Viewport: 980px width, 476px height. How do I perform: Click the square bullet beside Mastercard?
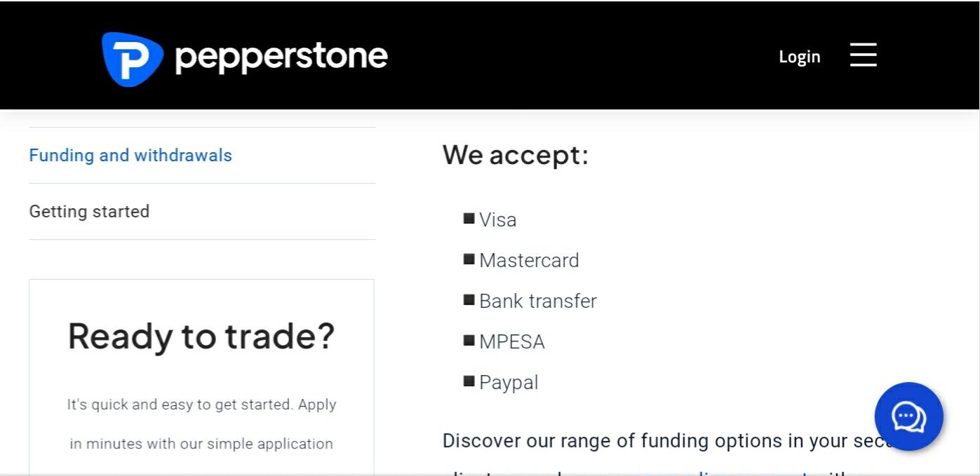(469, 259)
